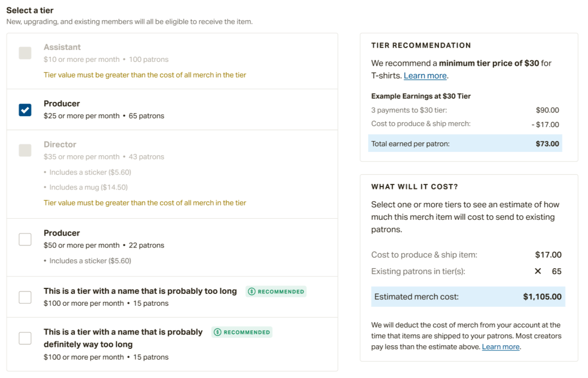Click the first RECOMMENDED badge label
This screenshot has width=588, height=378.
(281, 292)
